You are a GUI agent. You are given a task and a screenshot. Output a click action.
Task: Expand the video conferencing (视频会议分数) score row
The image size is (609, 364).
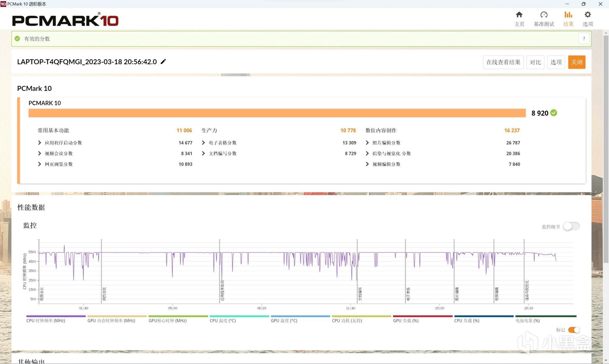40,153
